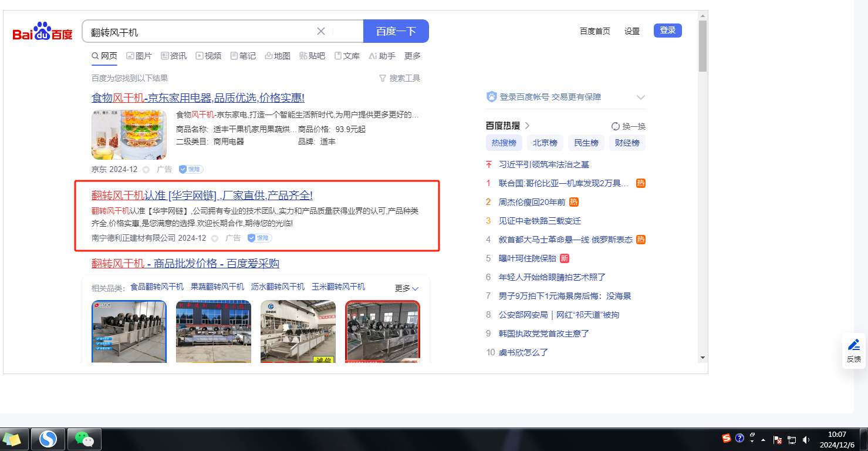Viewport: 868px width, 451px height.
Task: Open hot search 周杰伦瘦回20年前
Action: (532, 202)
